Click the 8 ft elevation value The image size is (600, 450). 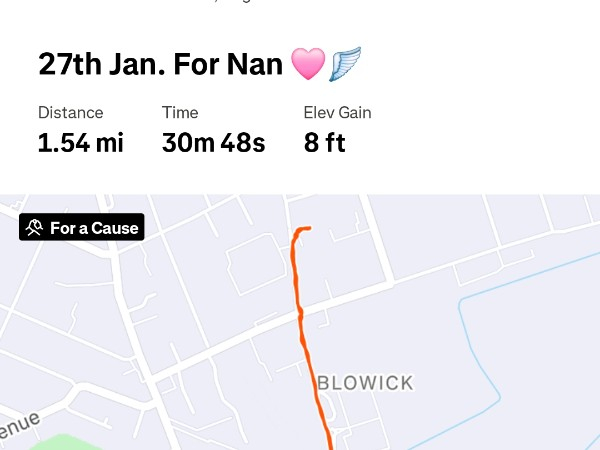pyautogui.click(x=324, y=143)
